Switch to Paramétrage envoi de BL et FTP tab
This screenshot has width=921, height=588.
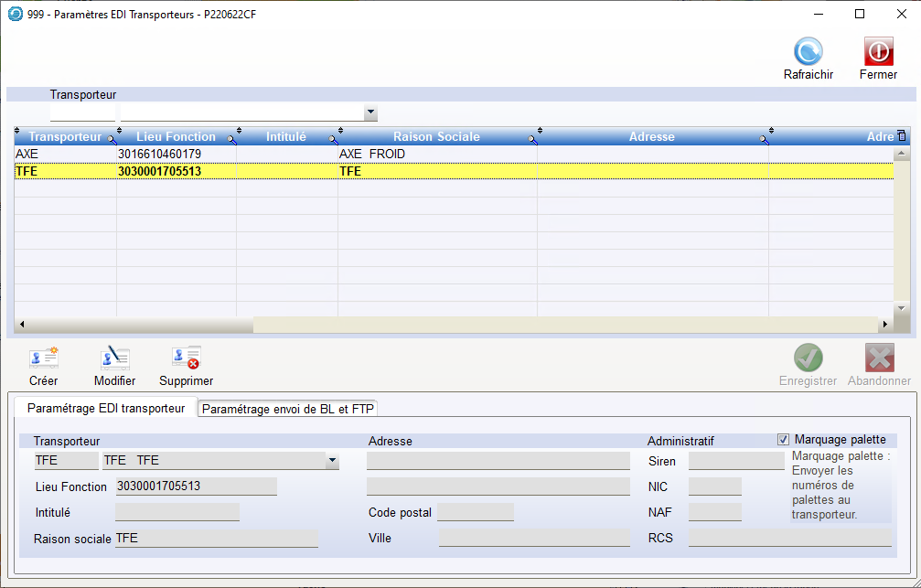pos(288,409)
